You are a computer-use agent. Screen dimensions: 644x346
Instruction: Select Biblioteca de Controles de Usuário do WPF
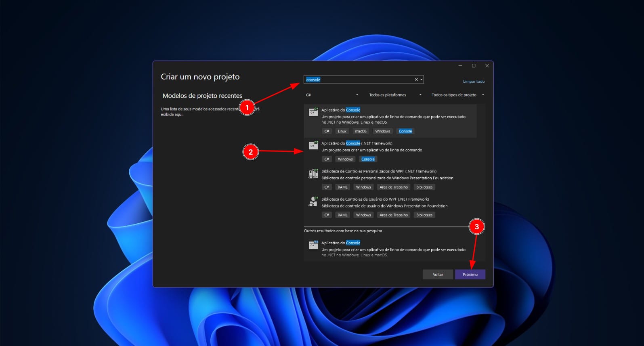click(390, 207)
